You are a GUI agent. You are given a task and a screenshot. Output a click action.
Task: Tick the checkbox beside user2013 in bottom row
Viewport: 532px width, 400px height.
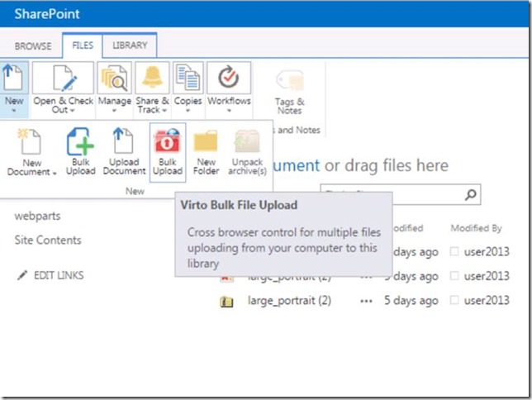click(x=455, y=301)
